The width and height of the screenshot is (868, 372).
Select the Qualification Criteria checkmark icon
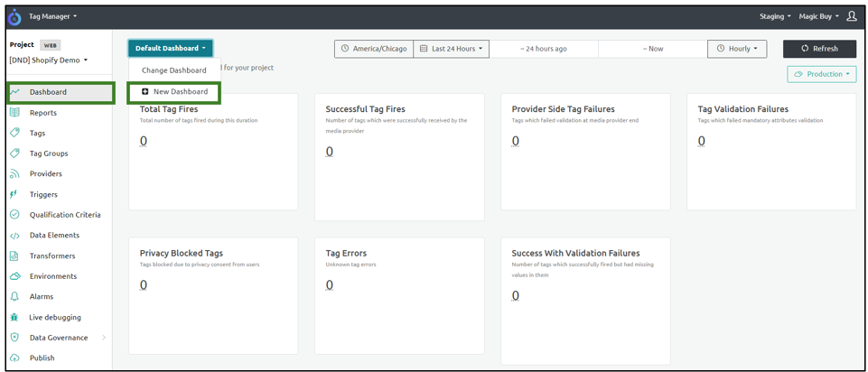click(14, 215)
